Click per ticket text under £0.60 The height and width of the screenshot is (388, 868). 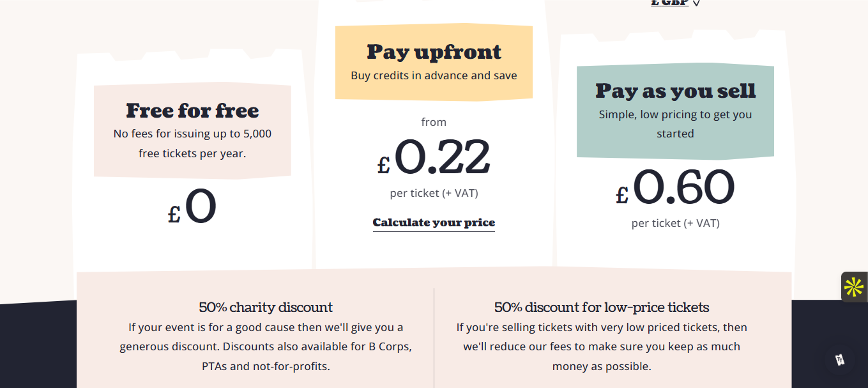pos(675,223)
